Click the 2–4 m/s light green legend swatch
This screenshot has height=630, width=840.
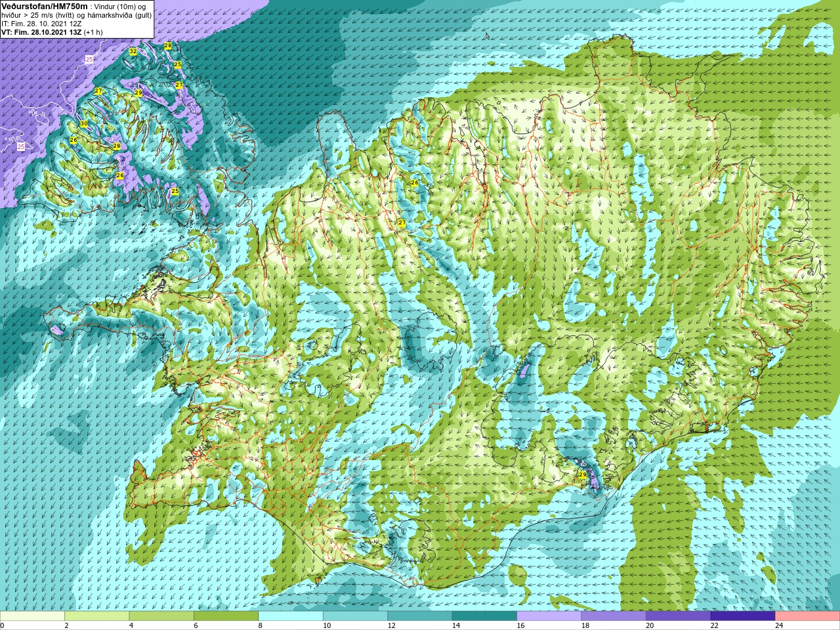[96, 616]
